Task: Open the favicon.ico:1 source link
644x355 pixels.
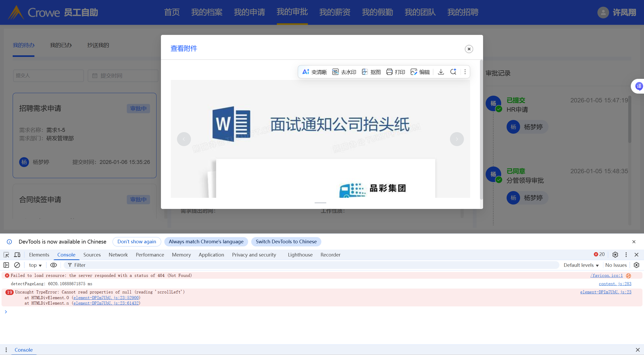Action: pos(606,275)
